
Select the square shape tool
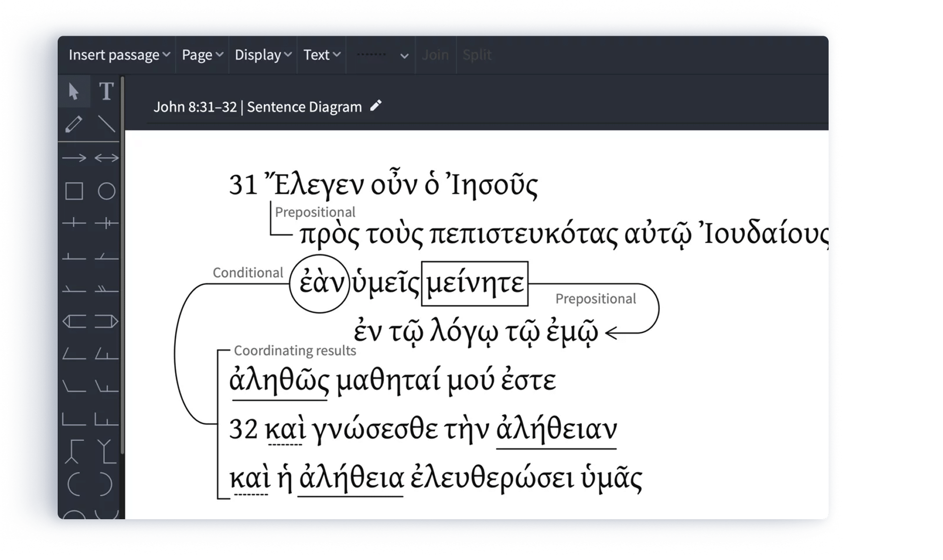click(74, 191)
